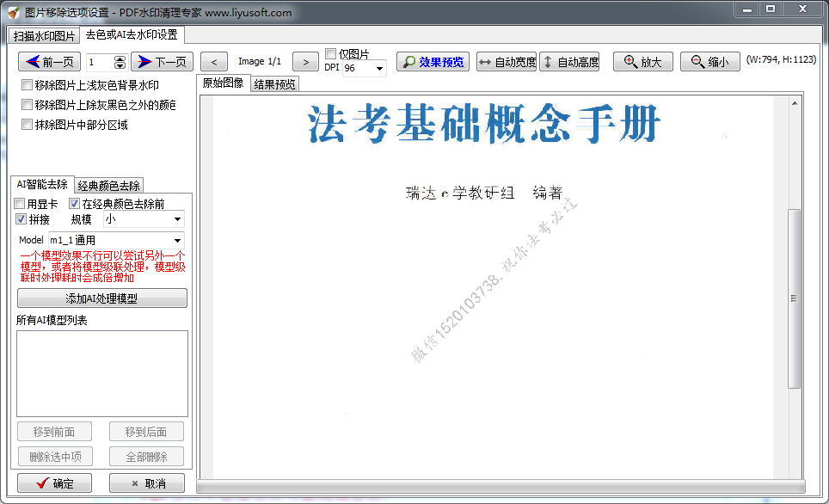
Task: Click the 自动高度 auto height button
Action: (x=568, y=62)
